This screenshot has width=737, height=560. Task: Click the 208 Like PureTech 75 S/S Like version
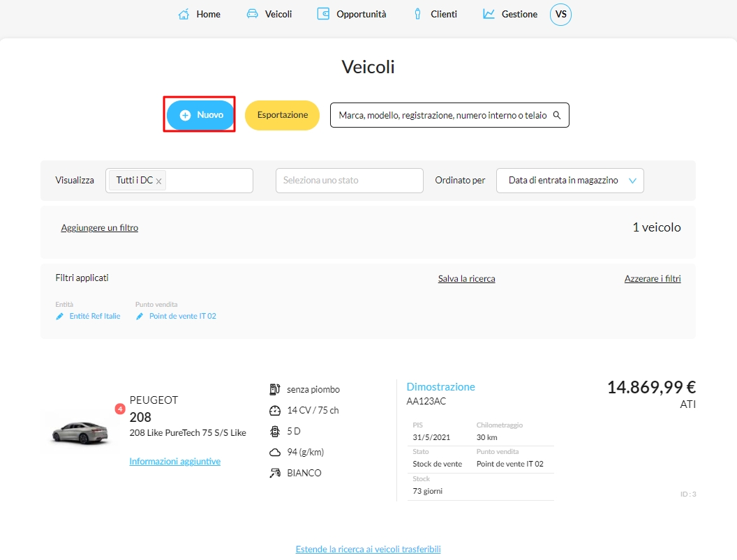click(x=188, y=432)
